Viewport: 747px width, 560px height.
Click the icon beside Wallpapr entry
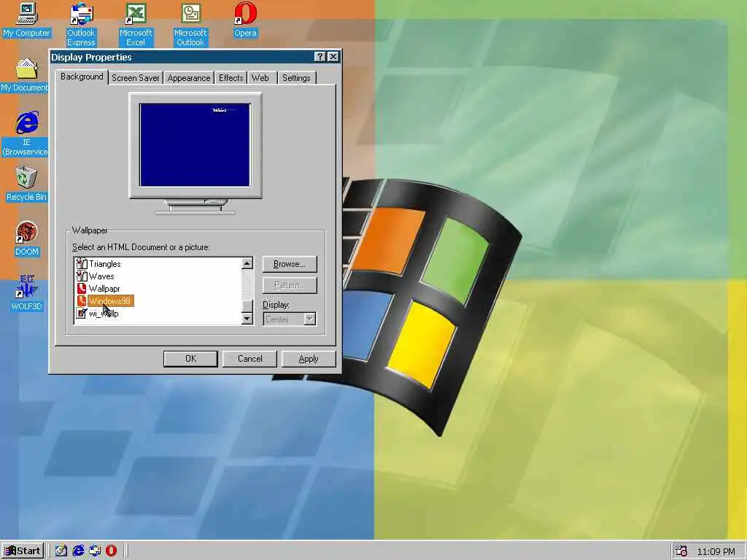[82, 288]
